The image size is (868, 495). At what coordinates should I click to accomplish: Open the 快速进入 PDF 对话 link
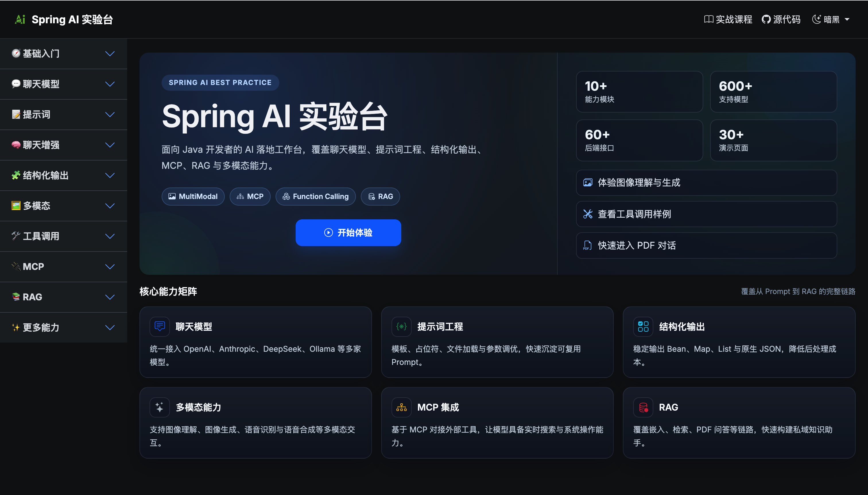(x=706, y=245)
